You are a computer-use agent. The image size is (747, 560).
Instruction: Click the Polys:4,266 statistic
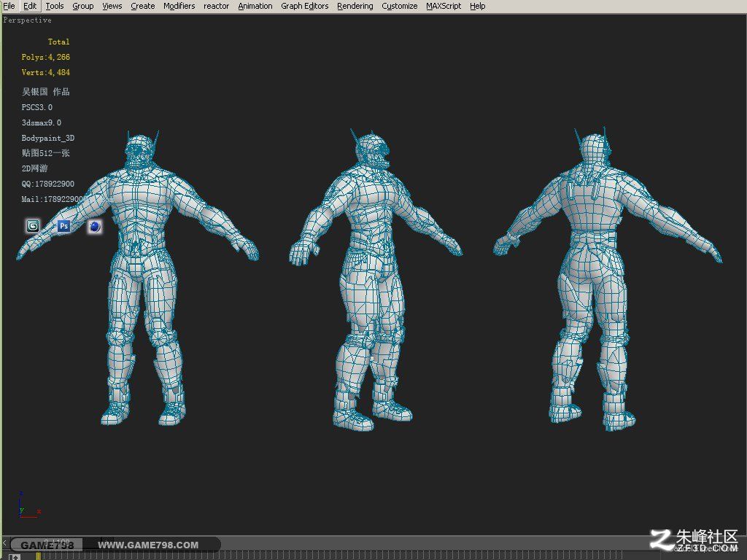(x=46, y=57)
